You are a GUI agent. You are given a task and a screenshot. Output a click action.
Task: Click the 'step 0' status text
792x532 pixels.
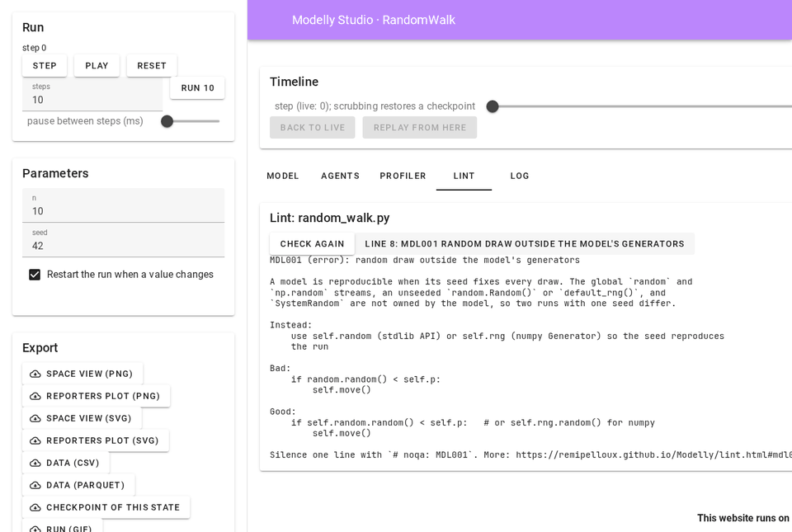pos(35,48)
